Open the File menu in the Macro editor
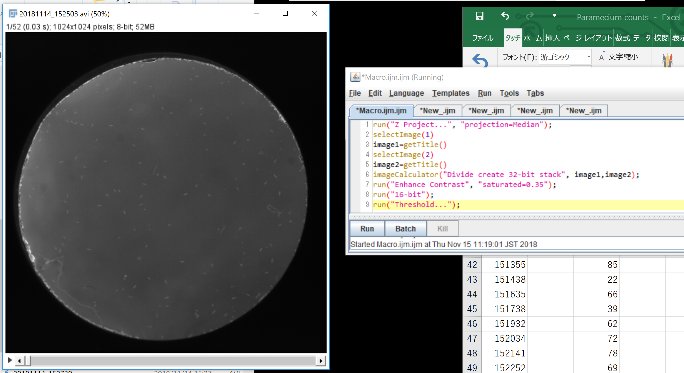Viewport: 684px width, 373px height. tap(355, 93)
